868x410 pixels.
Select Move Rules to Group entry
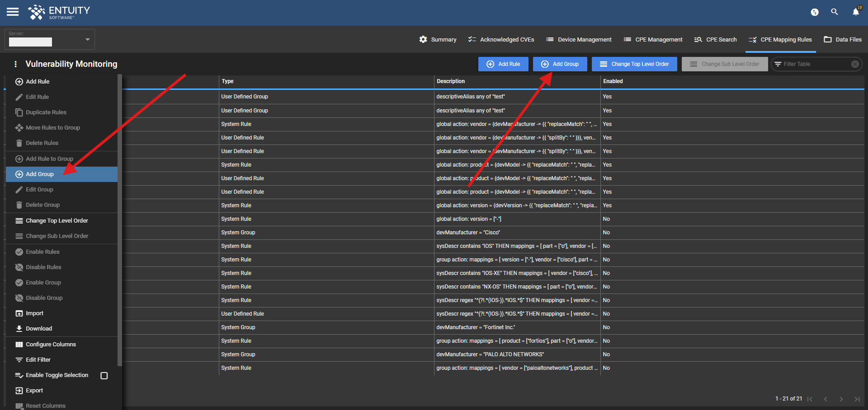(61, 128)
